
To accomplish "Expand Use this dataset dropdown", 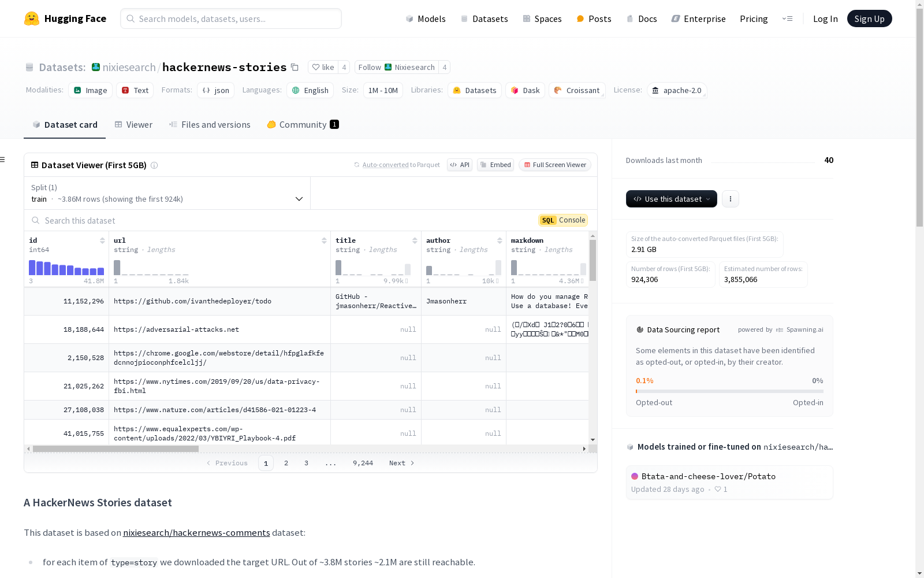I will pyautogui.click(x=672, y=199).
